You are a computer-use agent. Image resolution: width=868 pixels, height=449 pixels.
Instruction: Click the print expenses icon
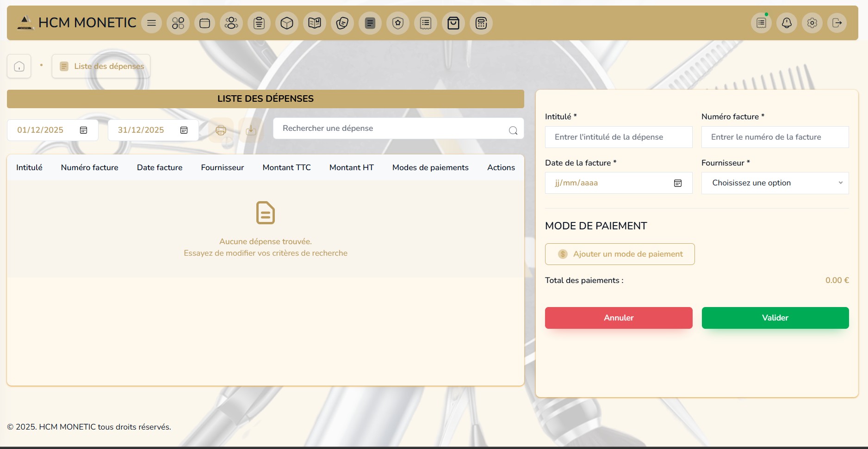(x=221, y=130)
